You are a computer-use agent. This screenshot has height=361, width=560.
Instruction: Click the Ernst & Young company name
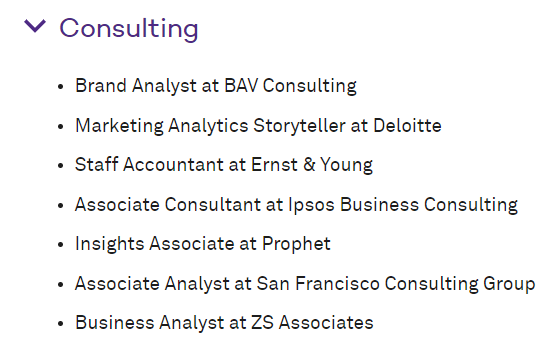coord(312,165)
